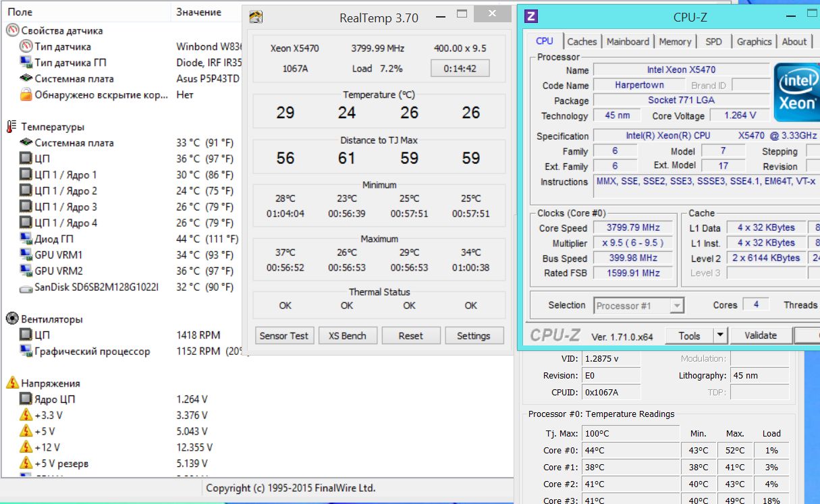Open the Tools dropdown arrow in CPU-Z
820x504 pixels.
tap(719, 335)
